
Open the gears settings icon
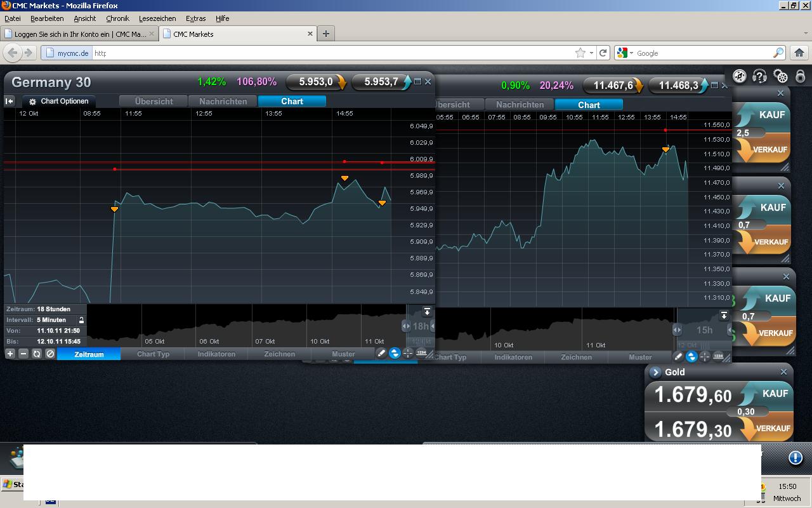(781, 76)
